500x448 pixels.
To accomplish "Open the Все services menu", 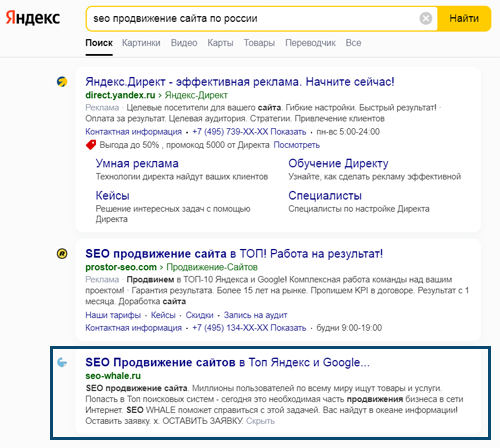I will coord(353,43).
